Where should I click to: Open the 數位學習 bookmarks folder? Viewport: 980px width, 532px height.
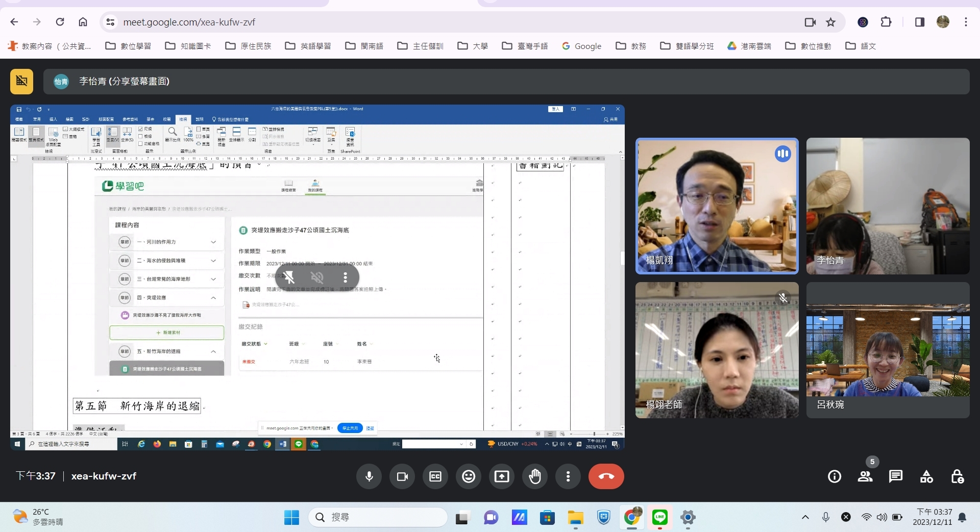pos(128,46)
